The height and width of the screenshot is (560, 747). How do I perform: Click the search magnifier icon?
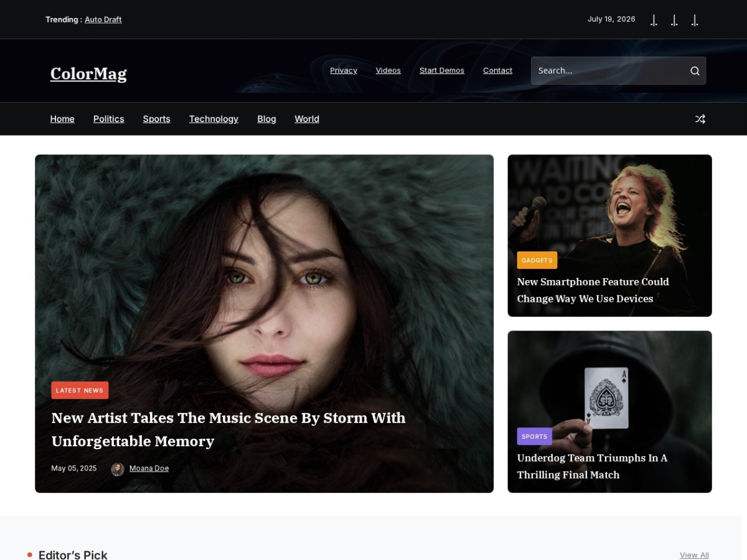pyautogui.click(x=695, y=71)
